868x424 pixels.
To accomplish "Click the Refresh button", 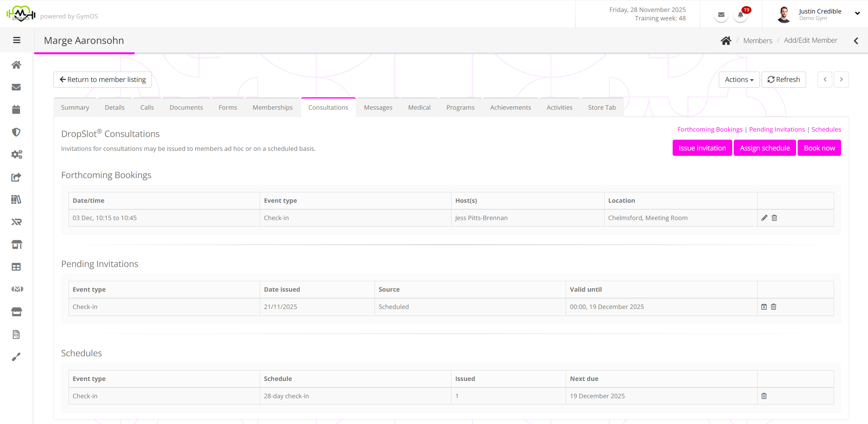I will (x=783, y=80).
